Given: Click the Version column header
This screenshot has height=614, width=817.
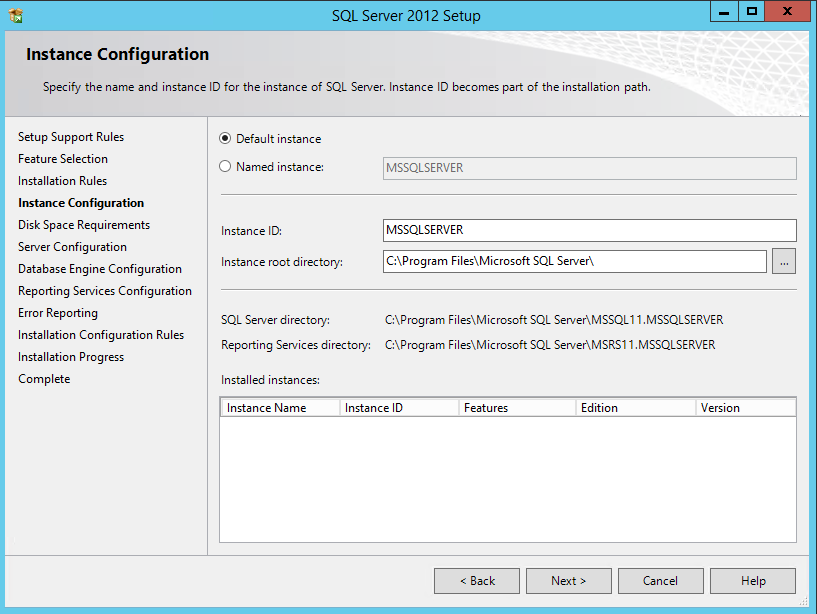Looking at the screenshot, I should 745,407.
